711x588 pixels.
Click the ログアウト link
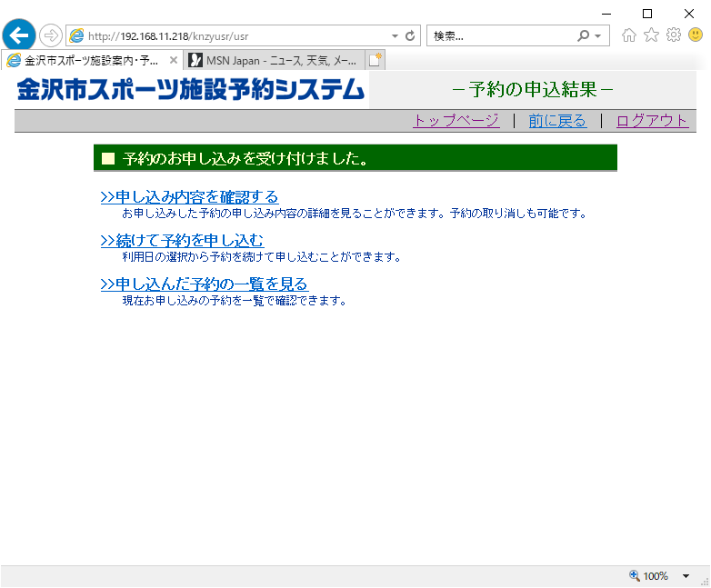[652, 121]
